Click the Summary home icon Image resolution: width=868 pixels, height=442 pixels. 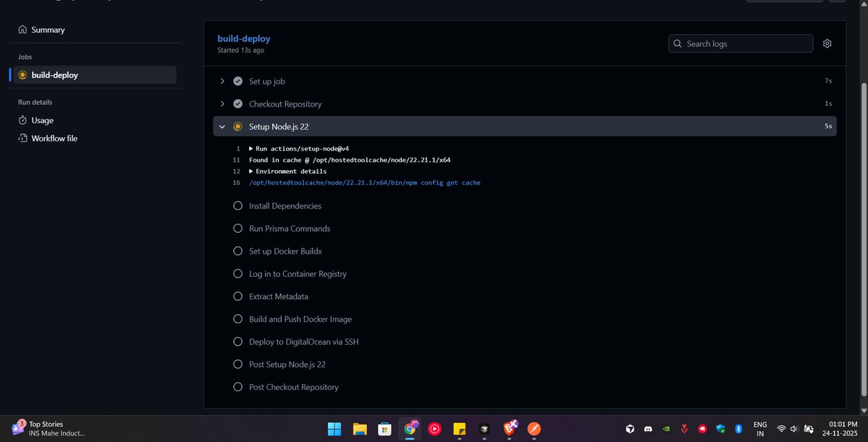click(22, 29)
